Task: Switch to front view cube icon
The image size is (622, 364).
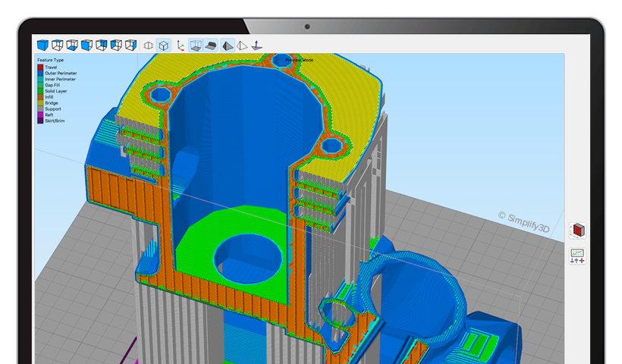Action: [86, 45]
